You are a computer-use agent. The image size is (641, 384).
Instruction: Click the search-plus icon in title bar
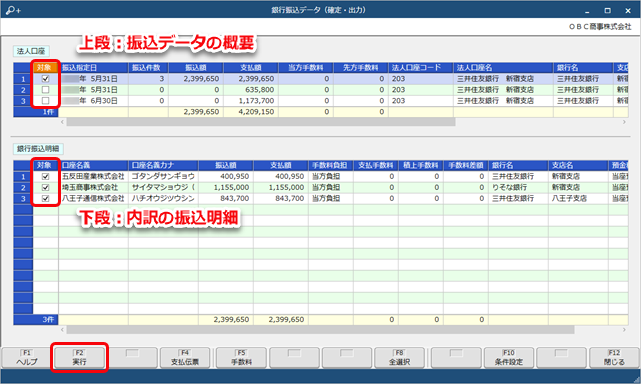[x=13, y=10]
